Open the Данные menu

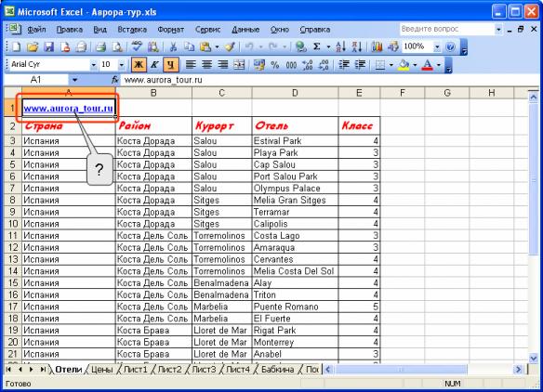[245, 30]
